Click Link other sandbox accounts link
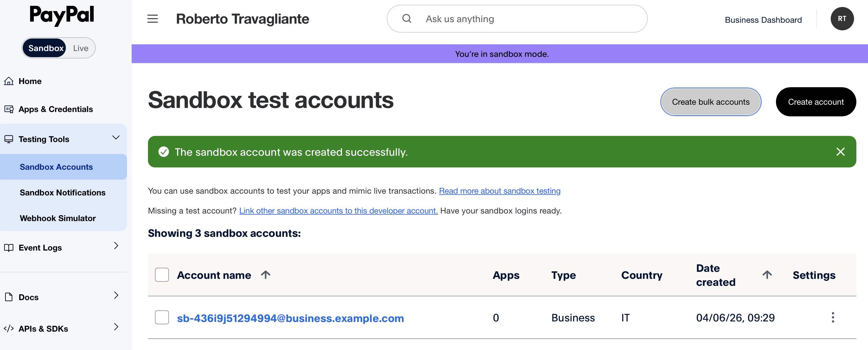 click(338, 211)
